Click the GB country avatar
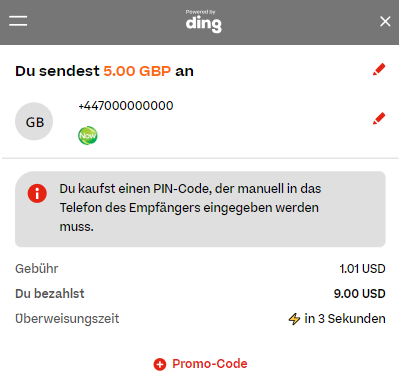399x385 pixels. (x=34, y=121)
